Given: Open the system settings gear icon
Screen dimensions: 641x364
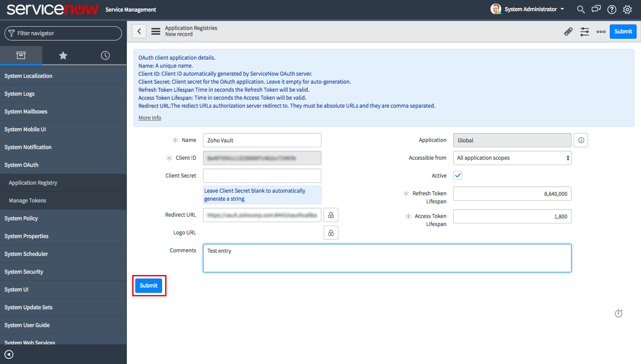Looking at the screenshot, I should click(627, 9).
